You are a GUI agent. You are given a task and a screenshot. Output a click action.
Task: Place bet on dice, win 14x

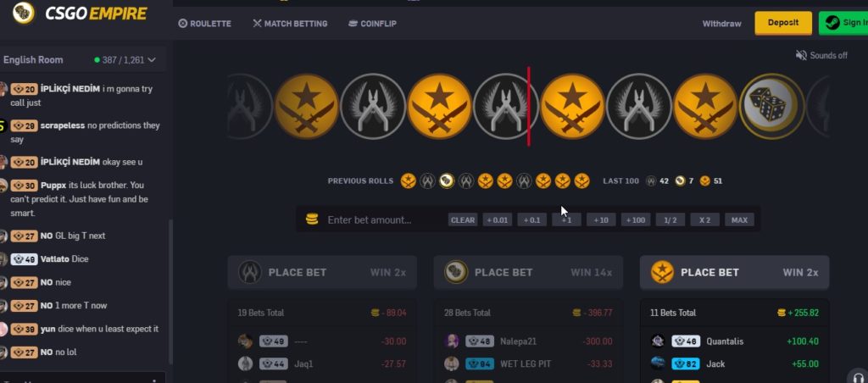[528, 272]
